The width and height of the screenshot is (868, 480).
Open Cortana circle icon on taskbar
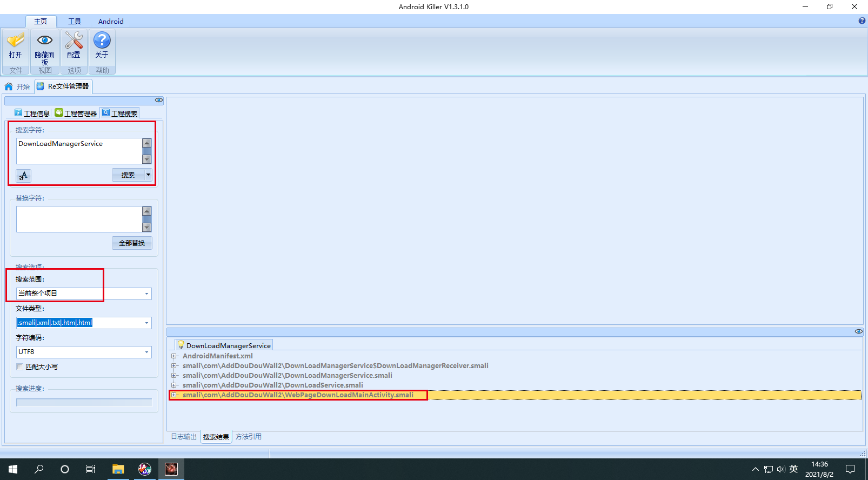[x=65, y=469]
